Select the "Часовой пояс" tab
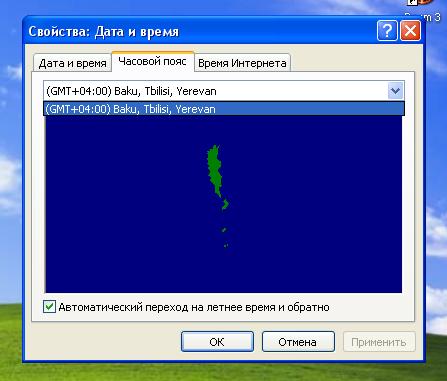Image resolution: width=447 pixels, height=381 pixels. pos(153,61)
